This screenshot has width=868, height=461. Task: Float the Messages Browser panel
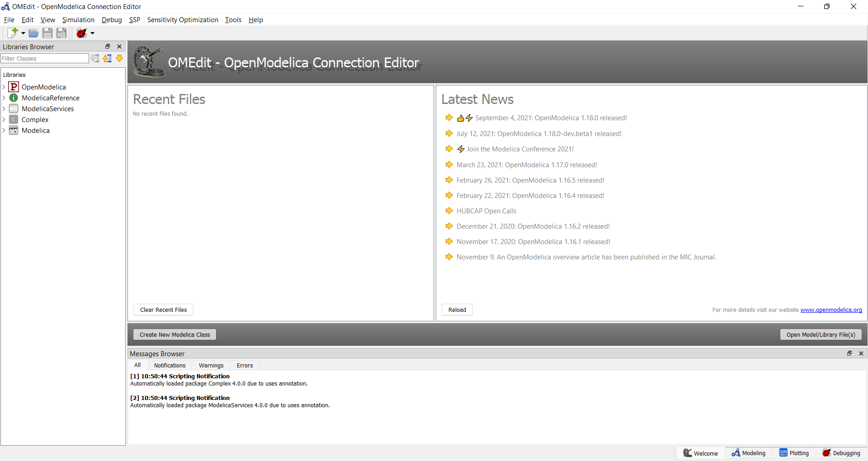pos(849,353)
